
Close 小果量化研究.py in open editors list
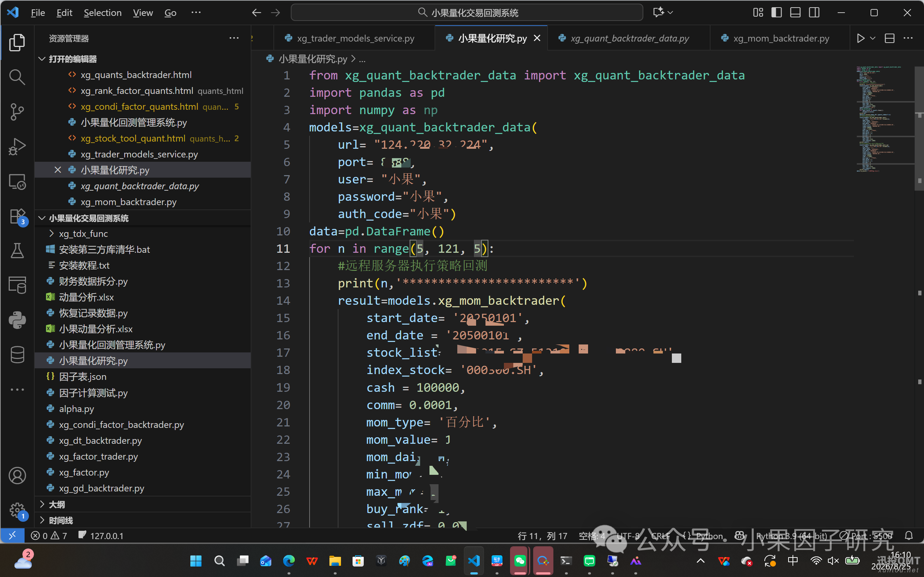coord(58,170)
